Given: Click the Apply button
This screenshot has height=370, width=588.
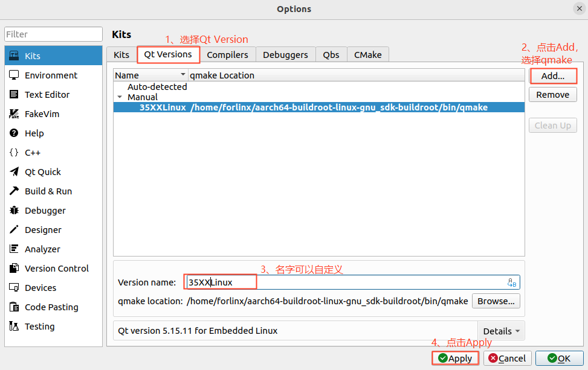Looking at the screenshot, I should [456, 359].
